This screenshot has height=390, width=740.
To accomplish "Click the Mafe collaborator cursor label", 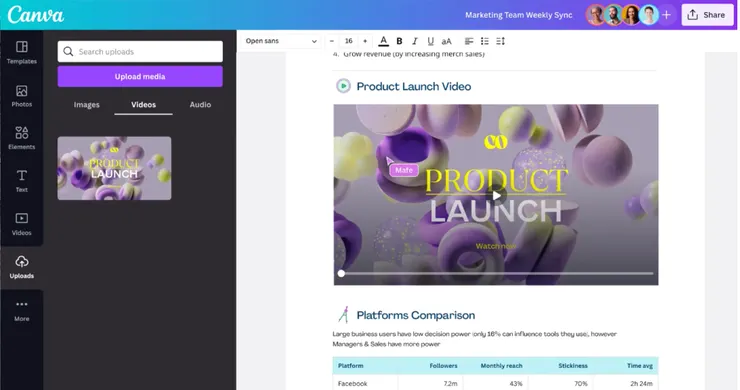I will point(404,170).
